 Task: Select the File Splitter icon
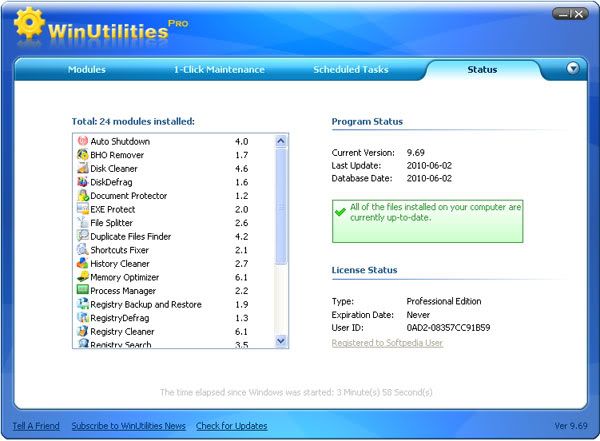coord(83,222)
